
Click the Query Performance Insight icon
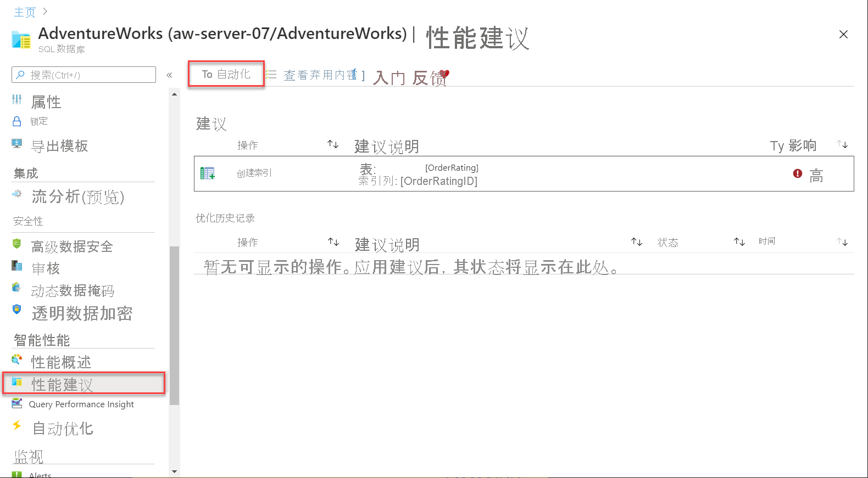(17, 403)
